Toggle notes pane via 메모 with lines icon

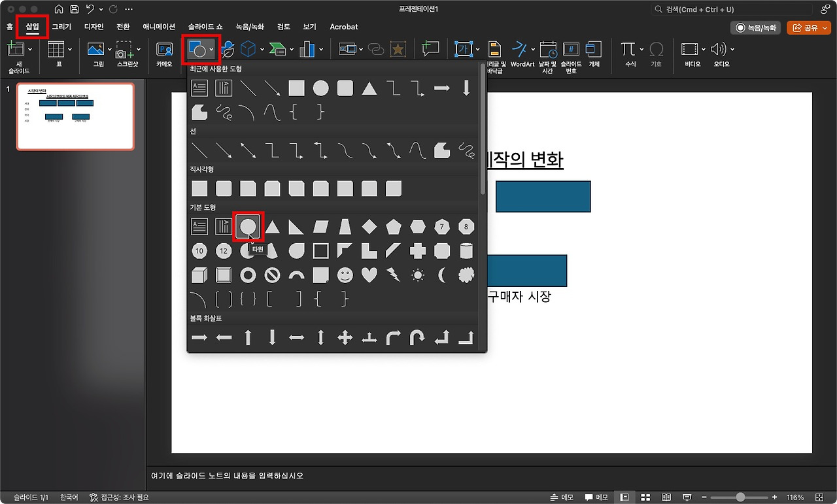pyautogui.click(x=562, y=497)
